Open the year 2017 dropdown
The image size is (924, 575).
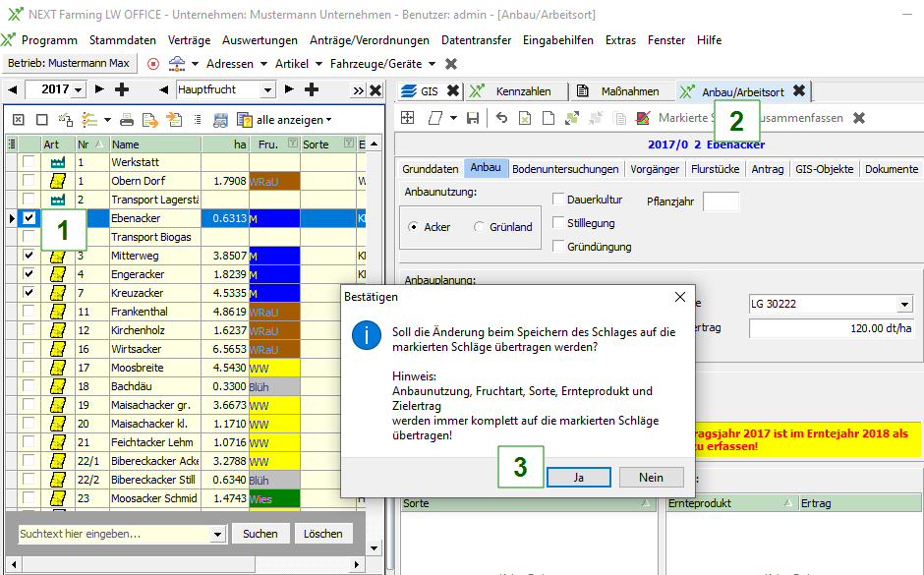[x=79, y=89]
